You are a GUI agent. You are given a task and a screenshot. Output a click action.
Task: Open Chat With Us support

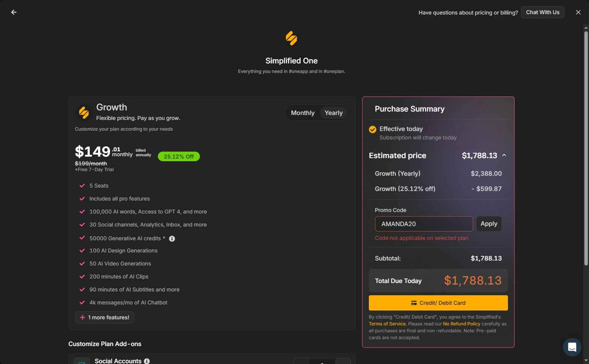coord(542,12)
